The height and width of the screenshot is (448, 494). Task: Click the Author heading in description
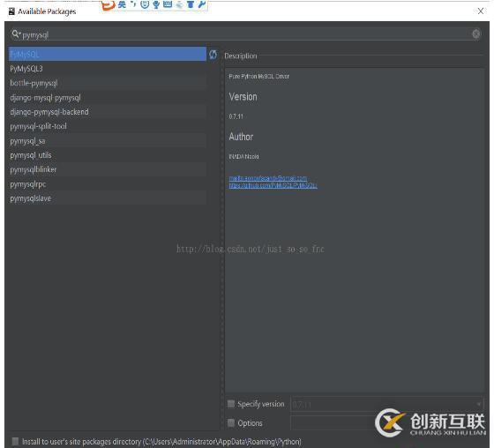241,137
